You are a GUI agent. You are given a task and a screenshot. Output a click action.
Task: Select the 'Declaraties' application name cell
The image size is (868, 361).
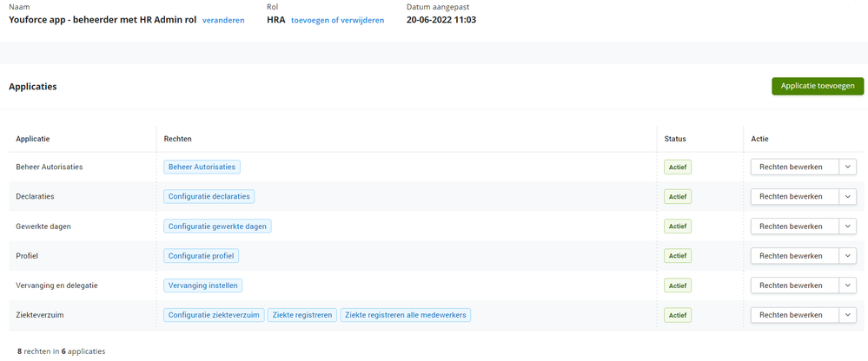click(x=35, y=196)
